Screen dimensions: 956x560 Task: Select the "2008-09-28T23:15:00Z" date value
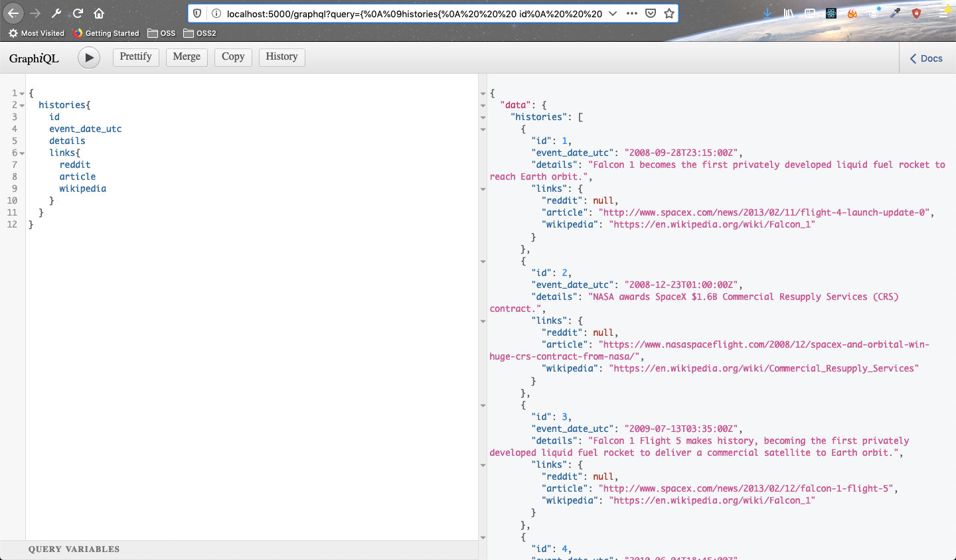pyautogui.click(x=682, y=153)
